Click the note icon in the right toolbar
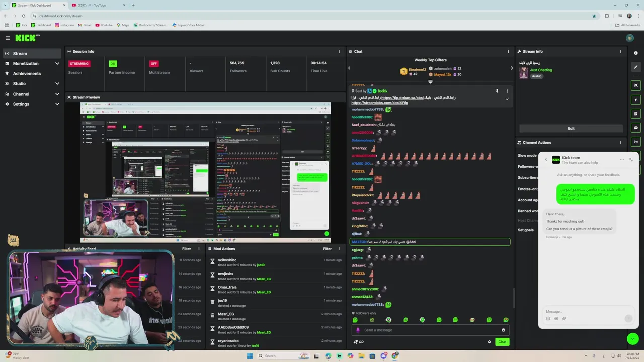The height and width of the screenshot is (362, 644). tap(636, 114)
